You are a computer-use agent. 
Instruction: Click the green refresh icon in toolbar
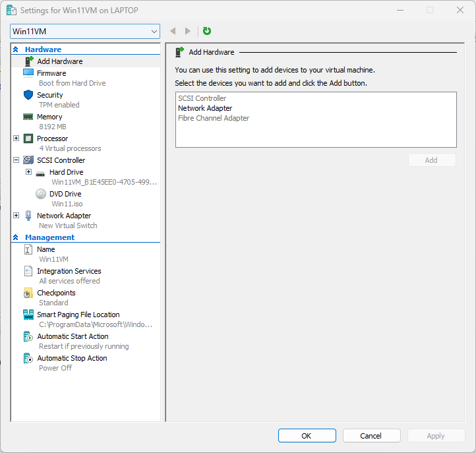click(x=207, y=31)
